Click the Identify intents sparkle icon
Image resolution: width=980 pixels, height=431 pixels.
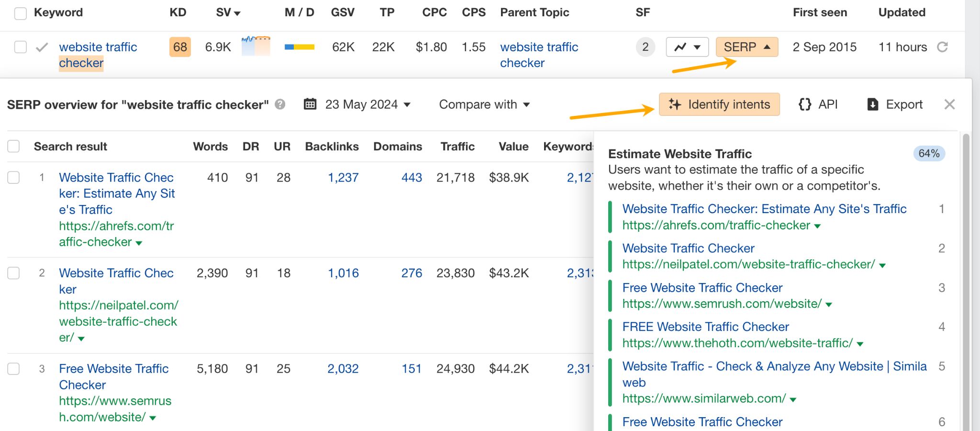click(675, 104)
